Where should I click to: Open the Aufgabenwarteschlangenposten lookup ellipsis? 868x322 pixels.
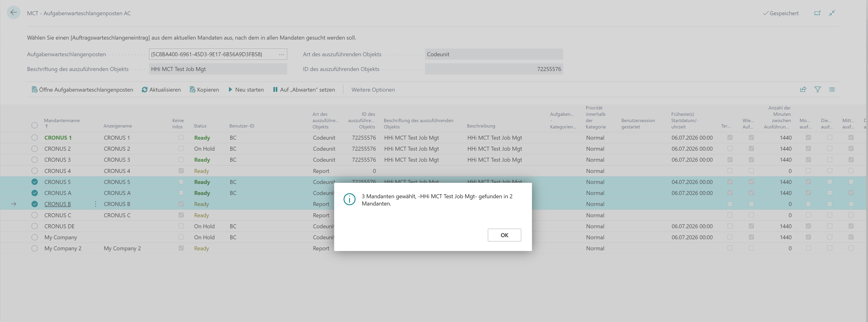coord(281,54)
